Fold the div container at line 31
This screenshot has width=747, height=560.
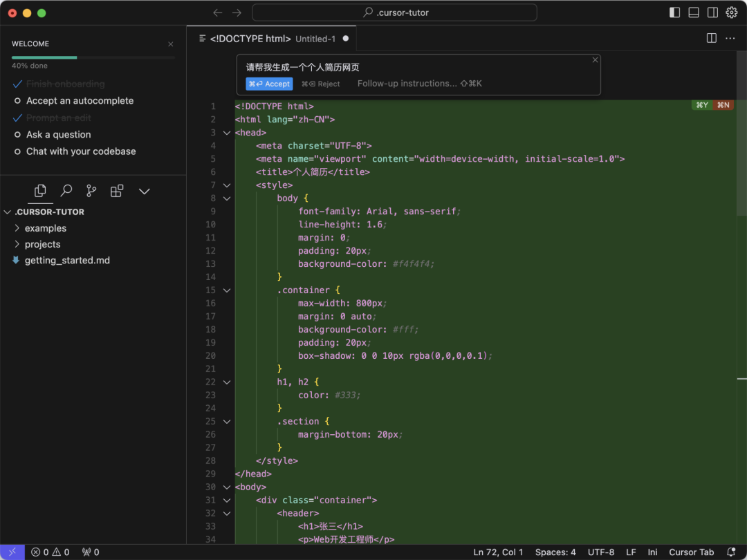(x=227, y=501)
